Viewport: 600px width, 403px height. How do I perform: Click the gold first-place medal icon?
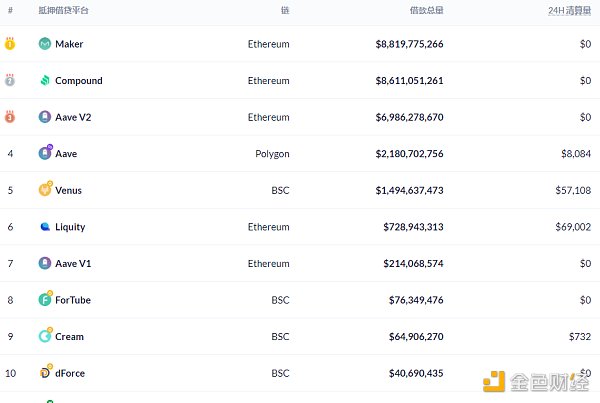point(10,44)
